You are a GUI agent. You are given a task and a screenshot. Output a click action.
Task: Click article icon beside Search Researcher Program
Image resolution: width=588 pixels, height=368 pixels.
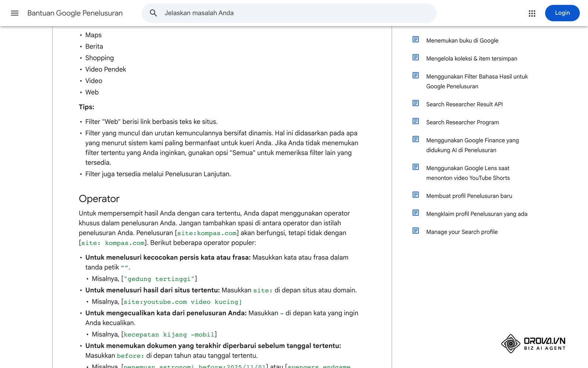click(x=416, y=121)
